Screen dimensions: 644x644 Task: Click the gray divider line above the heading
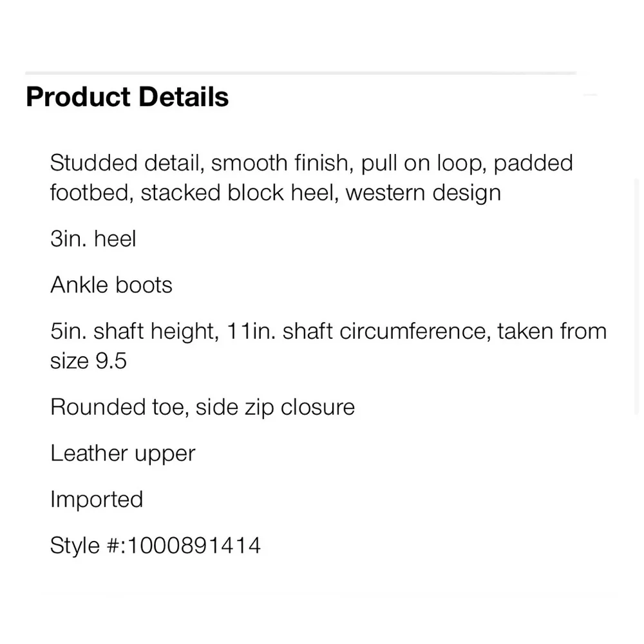point(301,73)
